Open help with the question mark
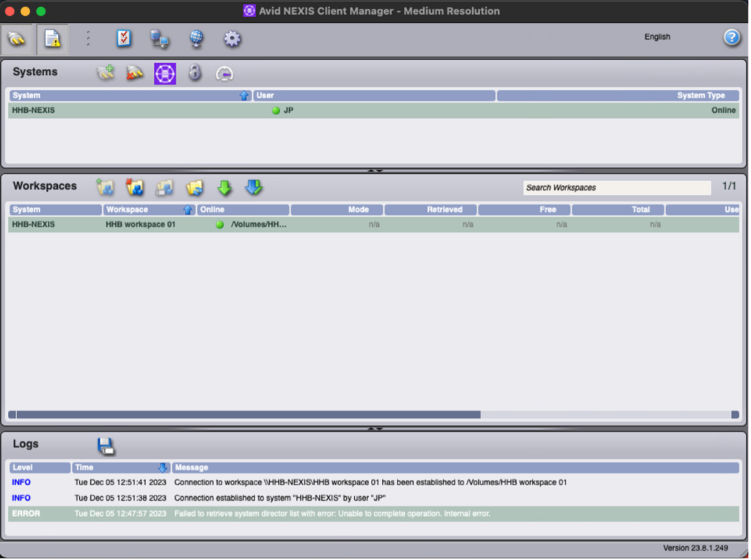 (731, 37)
